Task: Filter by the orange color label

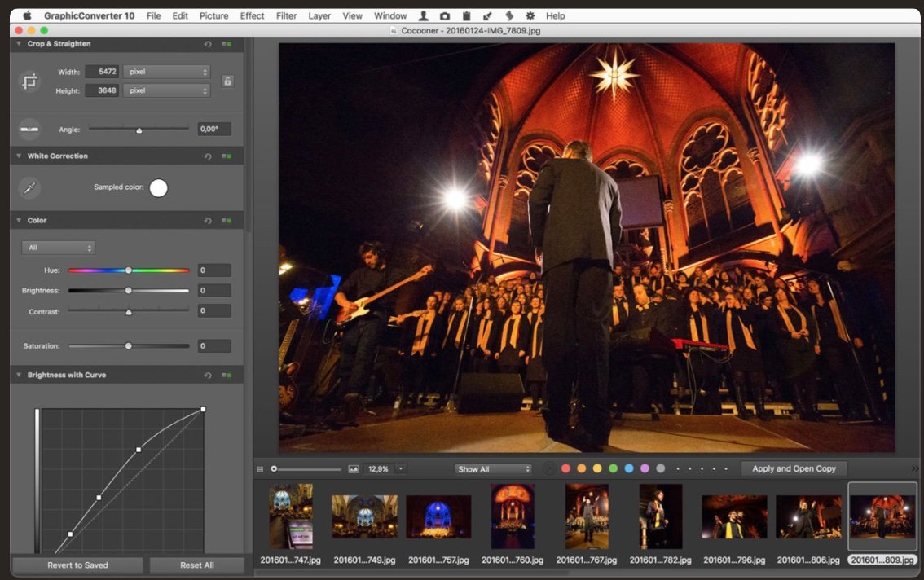Action: click(582, 468)
